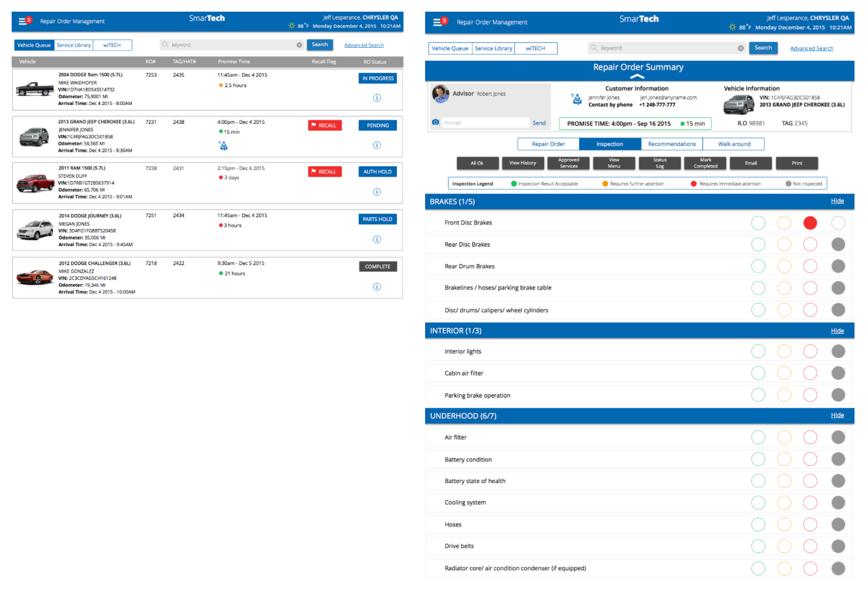Hide the UNDERHOOD inspection section

pos(837,416)
